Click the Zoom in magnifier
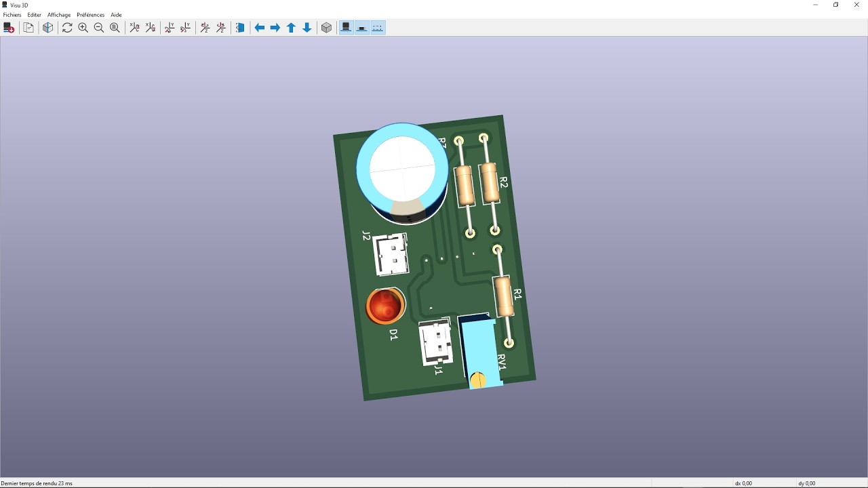Viewport: 868px width, 488px height. (x=83, y=28)
